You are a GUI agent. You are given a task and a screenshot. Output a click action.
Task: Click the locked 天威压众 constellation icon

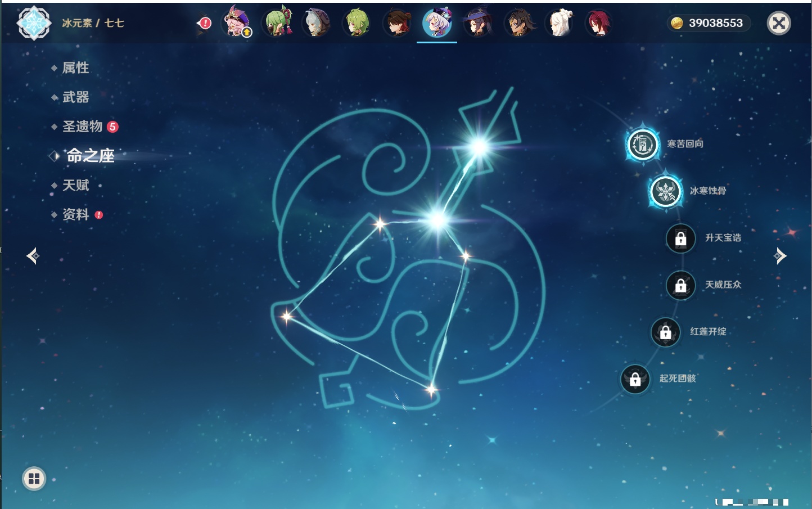680,285
